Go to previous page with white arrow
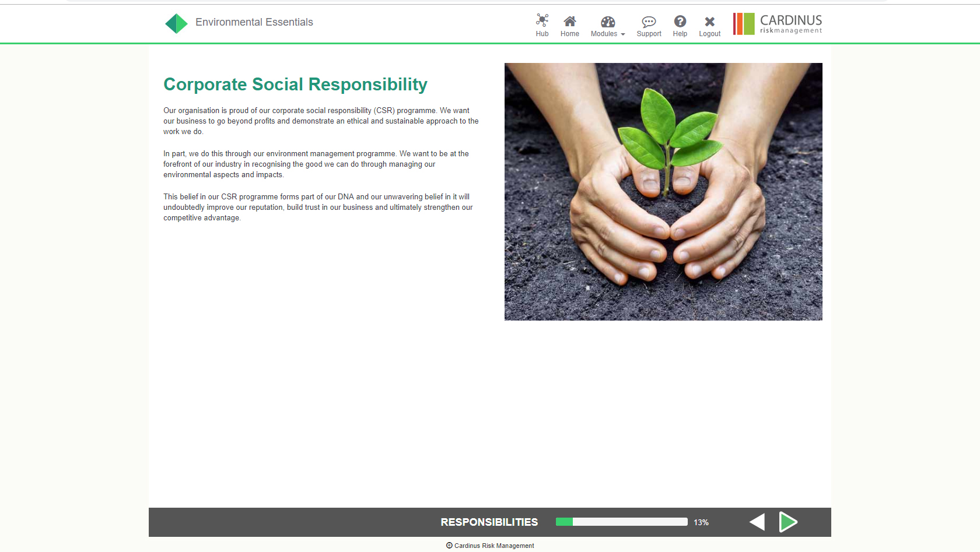 click(757, 522)
